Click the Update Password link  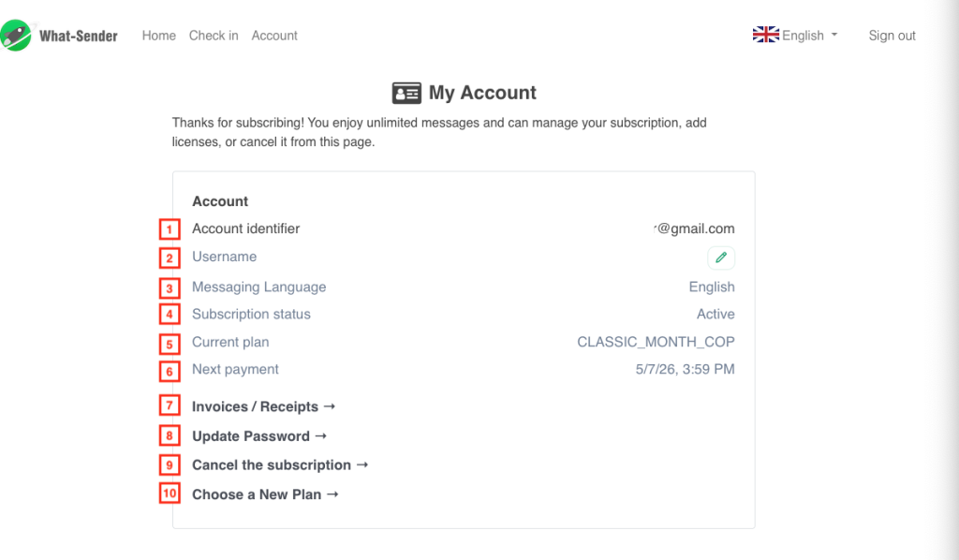pyautogui.click(x=259, y=436)
